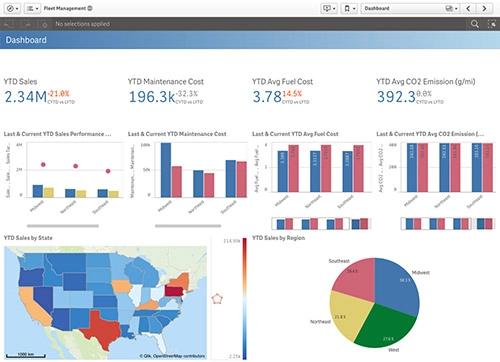500x362 pixels.
Task: Open the selections tool icon
Action: [x=491, y=24]
